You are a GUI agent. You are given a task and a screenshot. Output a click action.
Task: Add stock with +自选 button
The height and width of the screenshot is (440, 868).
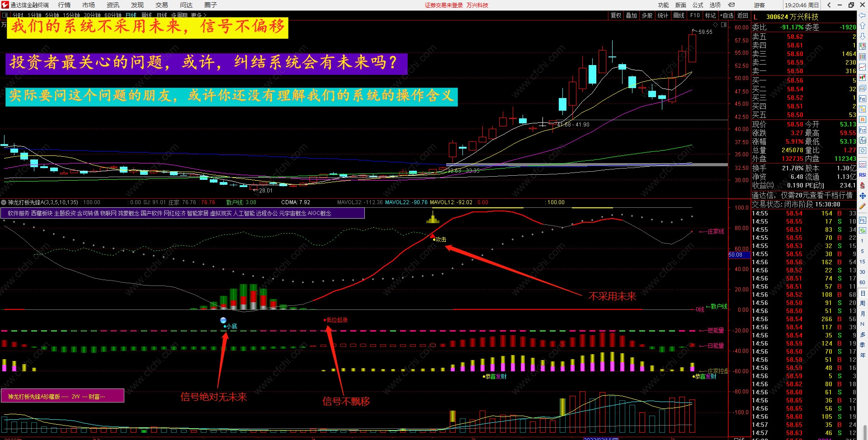pyautogui.click(x=726, y=15)
